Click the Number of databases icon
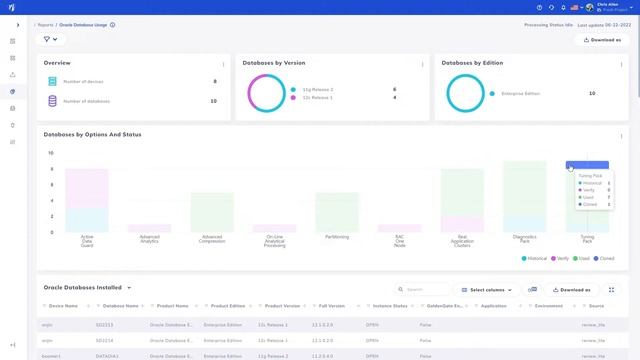Image resolution: width=640 pixels, height=360 pixels. point(52,101)
